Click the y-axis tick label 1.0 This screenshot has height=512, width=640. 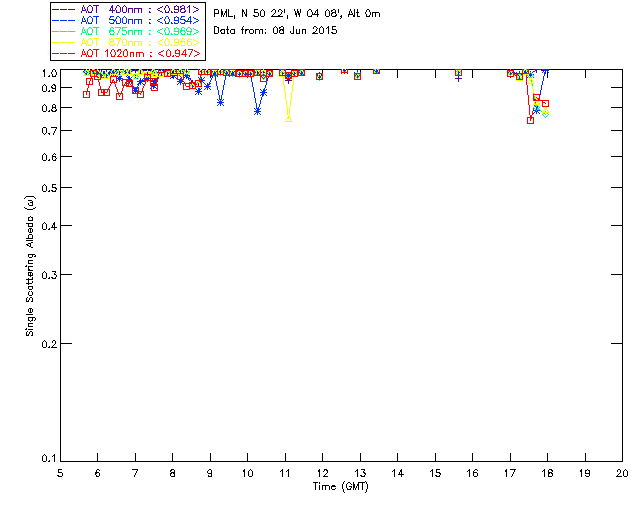pyautogui.click(x=49, y=73)
